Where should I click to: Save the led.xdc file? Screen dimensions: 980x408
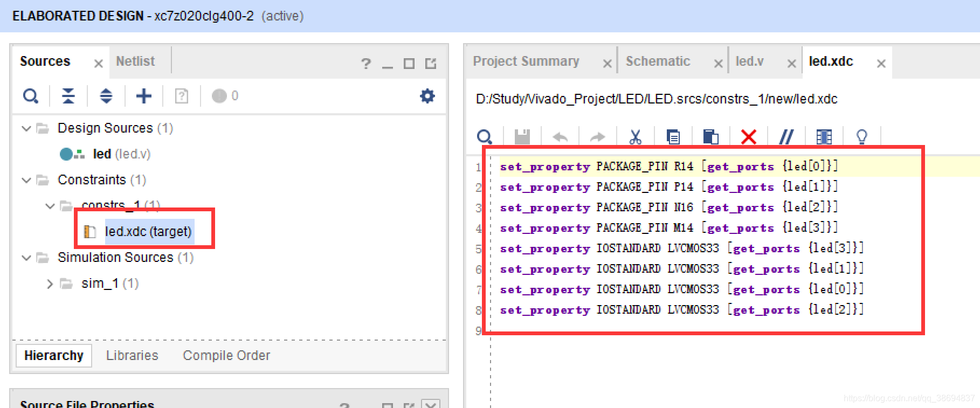click(522, 137)
